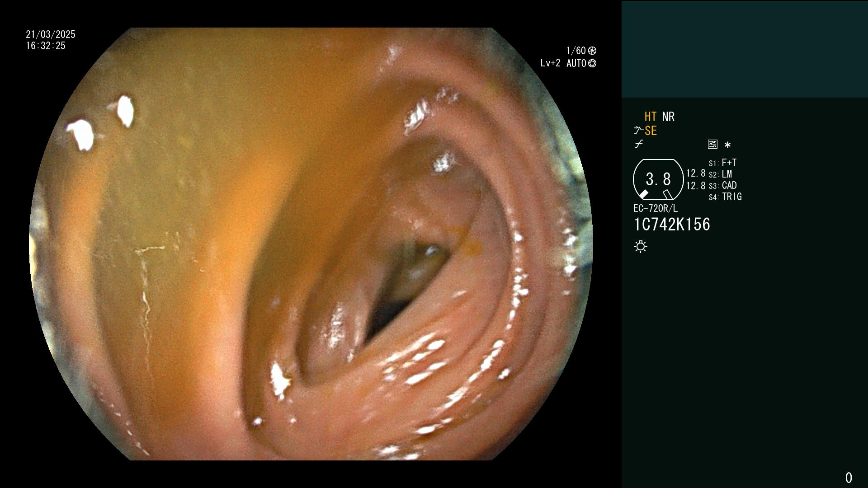Click the image counter 0
This screenshot has height=488, width=868.
pyautogui.click(x=849, y=478)
